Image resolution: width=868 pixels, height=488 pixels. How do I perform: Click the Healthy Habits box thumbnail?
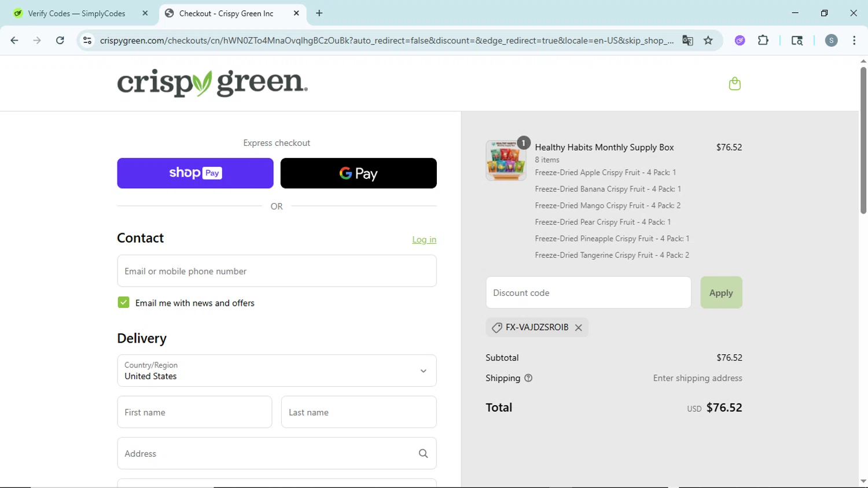click(x=506, y=160)
